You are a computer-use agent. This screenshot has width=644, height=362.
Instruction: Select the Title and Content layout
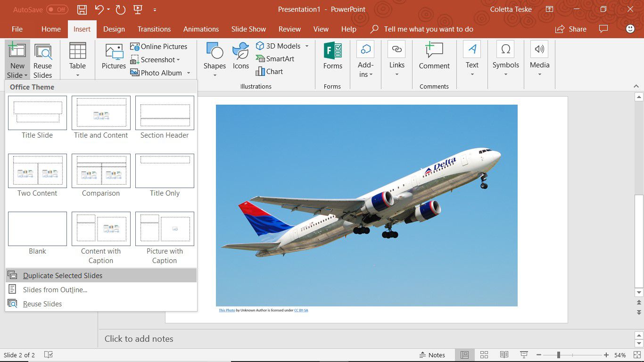point(101,117)
